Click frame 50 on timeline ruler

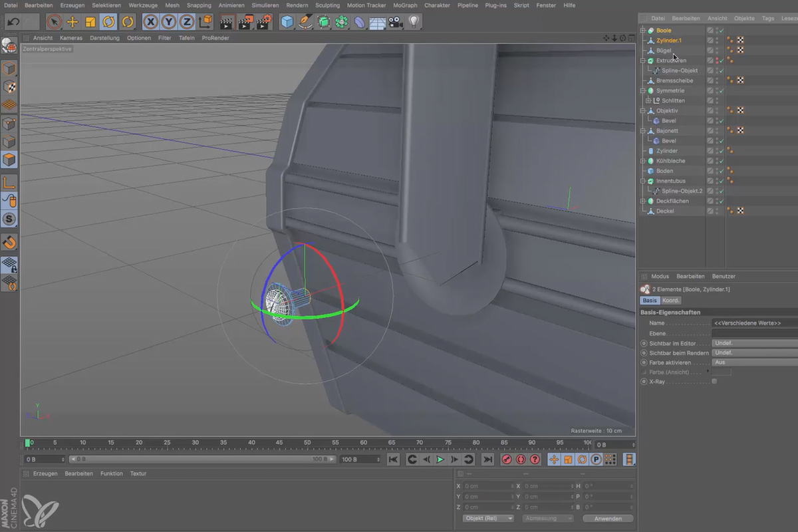click(x=307, y=443)
